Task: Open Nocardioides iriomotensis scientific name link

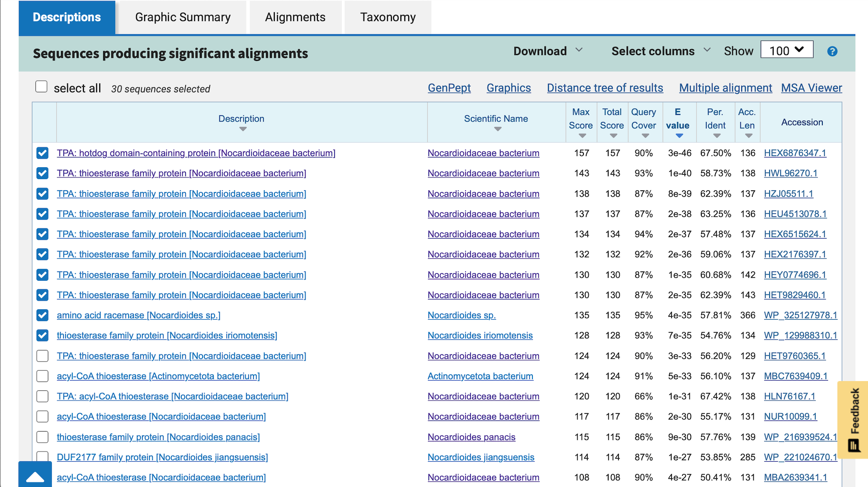Action: 480,336
